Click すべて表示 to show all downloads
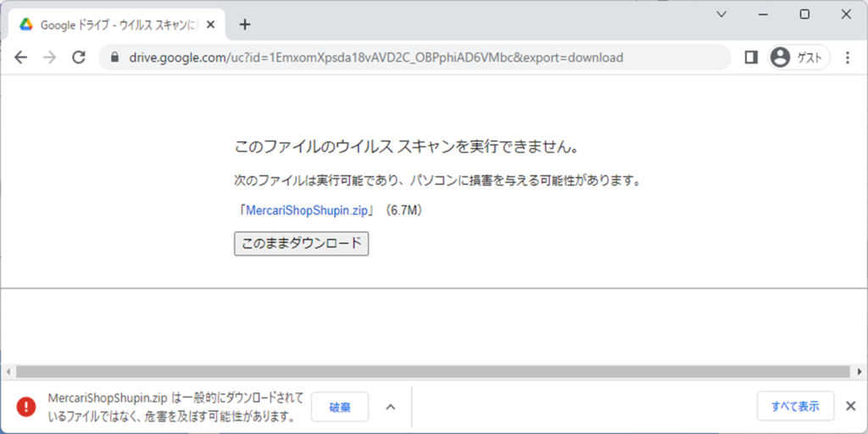Screen dimensions: 868x434 pos(794,407)
